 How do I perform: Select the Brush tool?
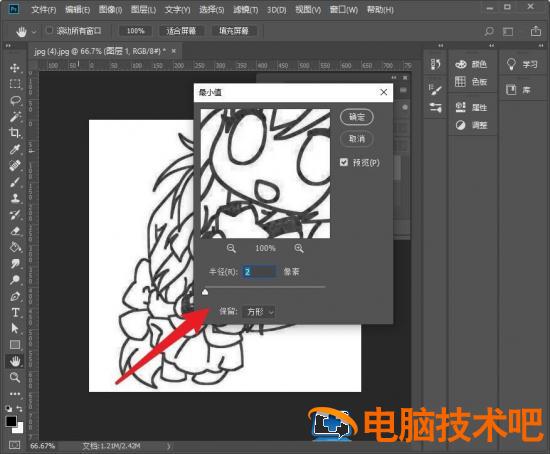tap(15, 182)
